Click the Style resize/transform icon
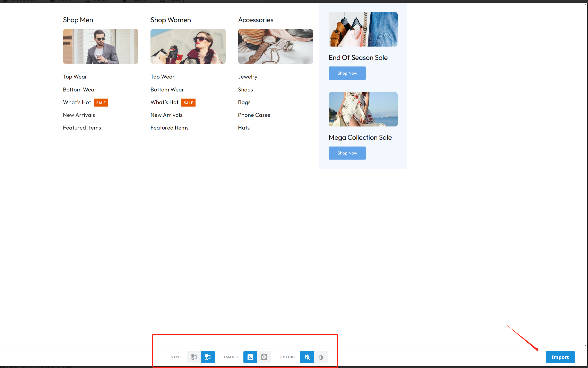 coord(208,357)
